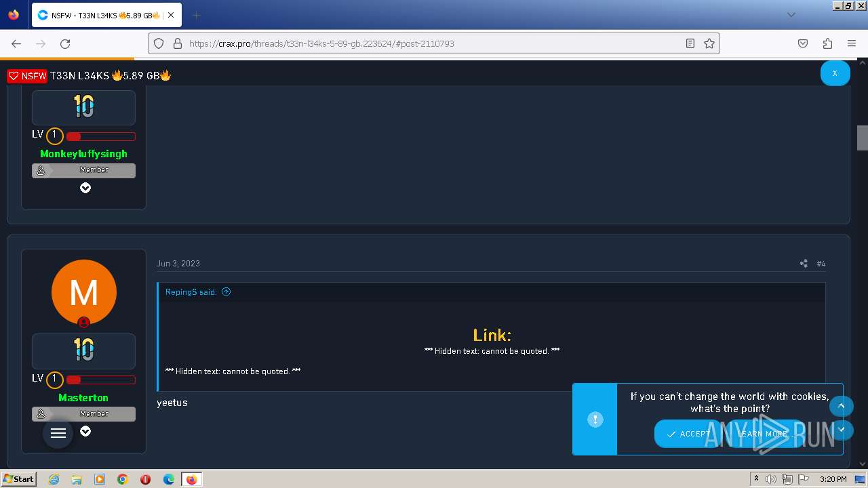Image resolution: width=868 pixels, height=488 pixels.
Task: Click the "yeetus" reply text
Action: click(172, 403)
